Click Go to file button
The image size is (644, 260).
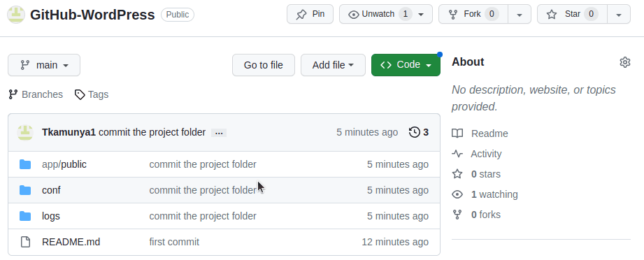click(x=264, y=65)
